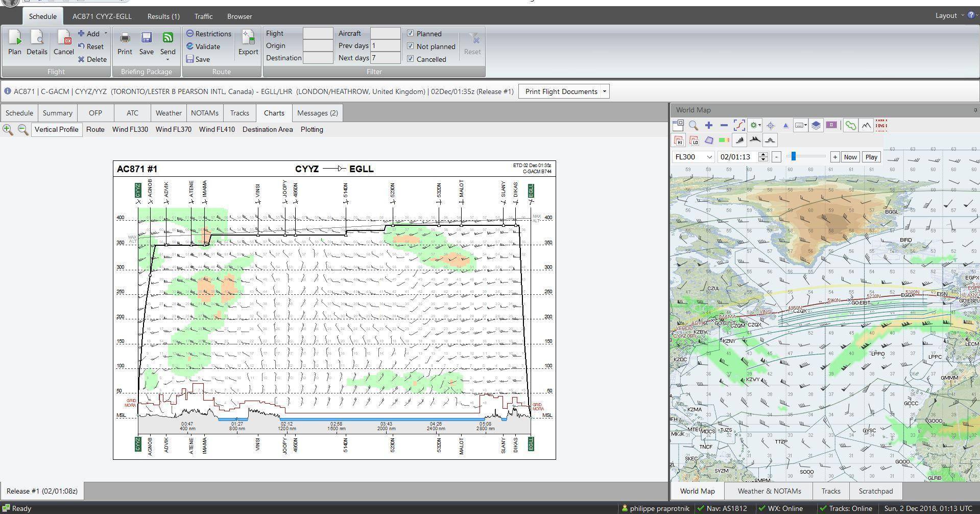Open the FL300 flight level dropdown
Image resolution: width=980 pixels, height=514 pixels.
coord(710,157)
